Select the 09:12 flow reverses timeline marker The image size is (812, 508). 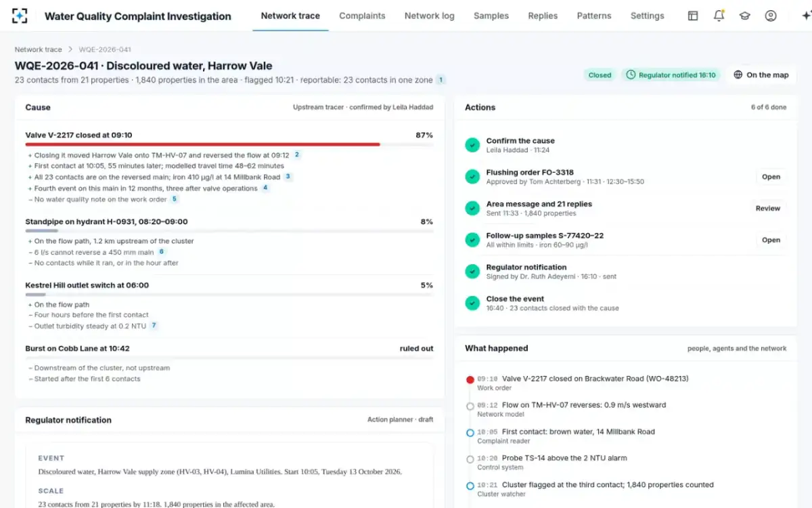point(470,406)
